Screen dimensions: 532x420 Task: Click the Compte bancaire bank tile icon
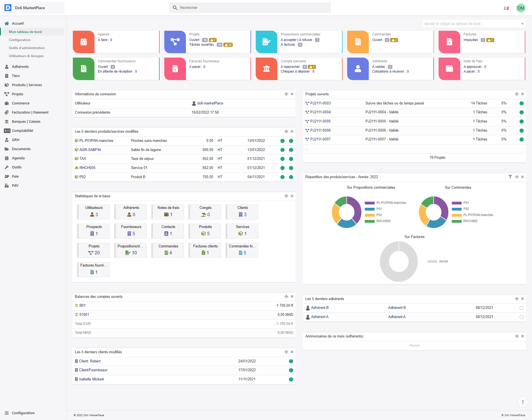tap(266, 69)
